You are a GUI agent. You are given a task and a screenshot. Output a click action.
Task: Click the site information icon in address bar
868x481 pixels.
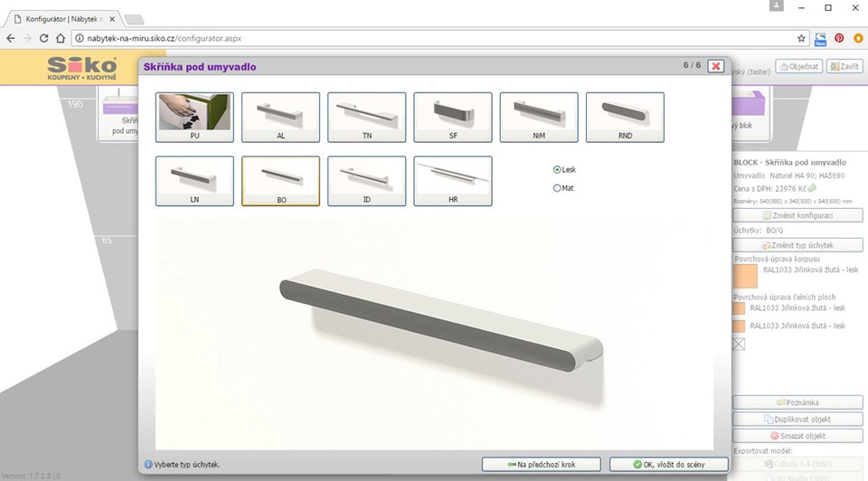pyautogui.click(x=80, y=39)
